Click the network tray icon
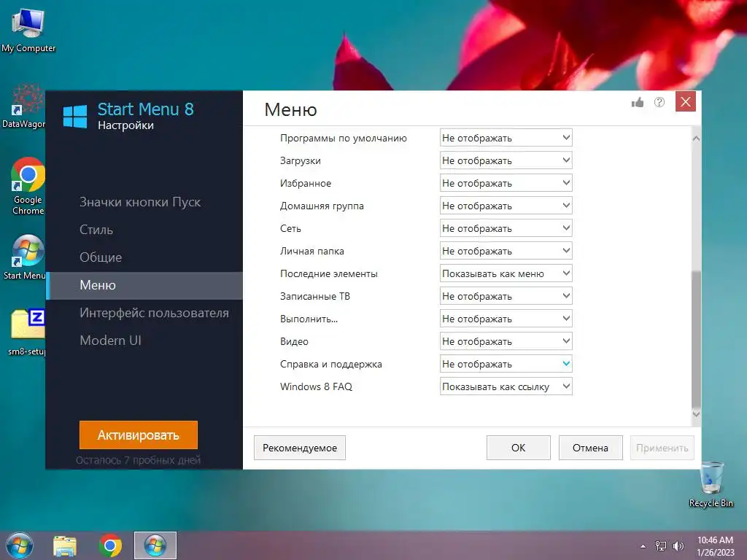 pyautogui.click(x=661, y=546)
